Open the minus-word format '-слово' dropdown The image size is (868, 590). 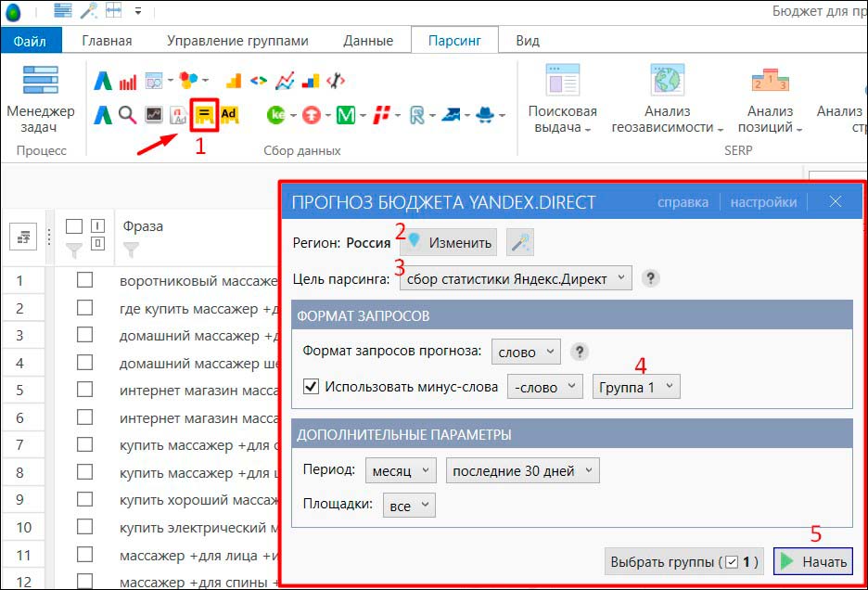coord(545,387)
